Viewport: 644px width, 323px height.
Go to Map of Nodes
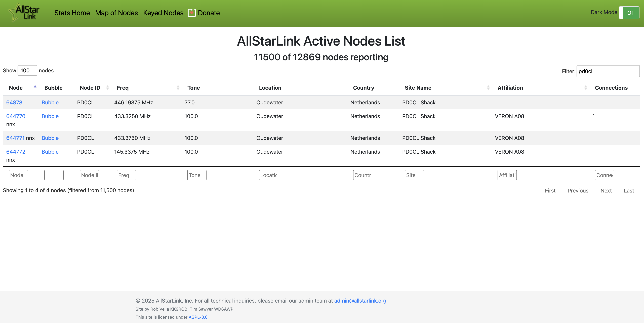pyautogui.click(x=116, y=13)
